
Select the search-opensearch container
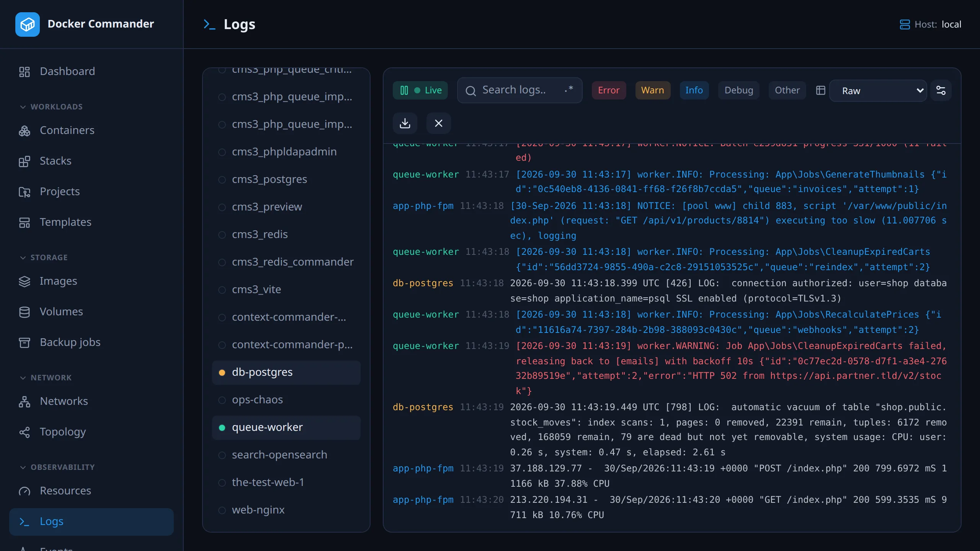[x=286, y=455]
